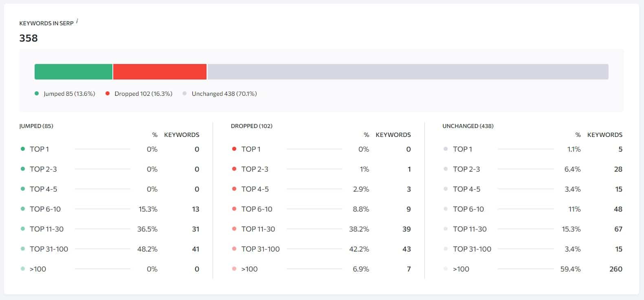Click 48.2% in Jumped column
Viewport: 644px width, 300px height.
[x=147, y=249]
